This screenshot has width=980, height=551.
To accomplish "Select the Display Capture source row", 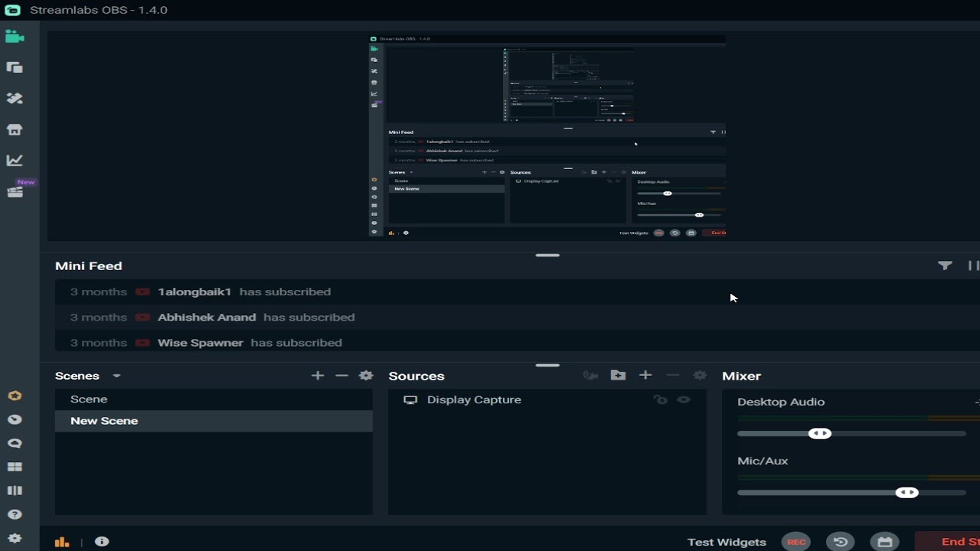I will (547, 399).
